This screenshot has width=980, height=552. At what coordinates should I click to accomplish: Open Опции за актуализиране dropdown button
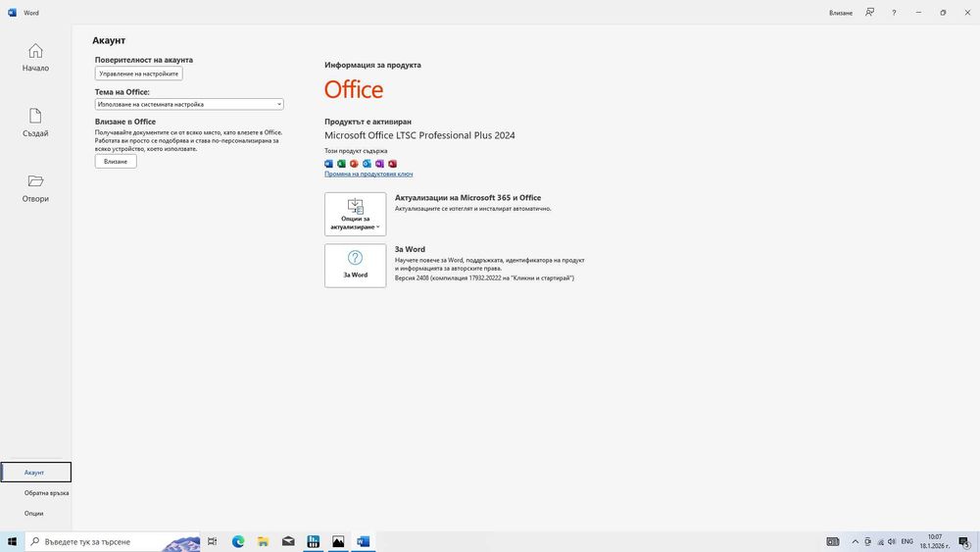pyautogui.click(x=355, y=214)
